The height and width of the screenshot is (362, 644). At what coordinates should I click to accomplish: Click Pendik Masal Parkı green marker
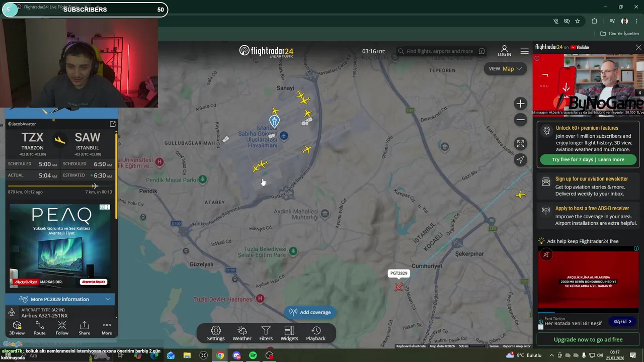click(x=202, y=179)
